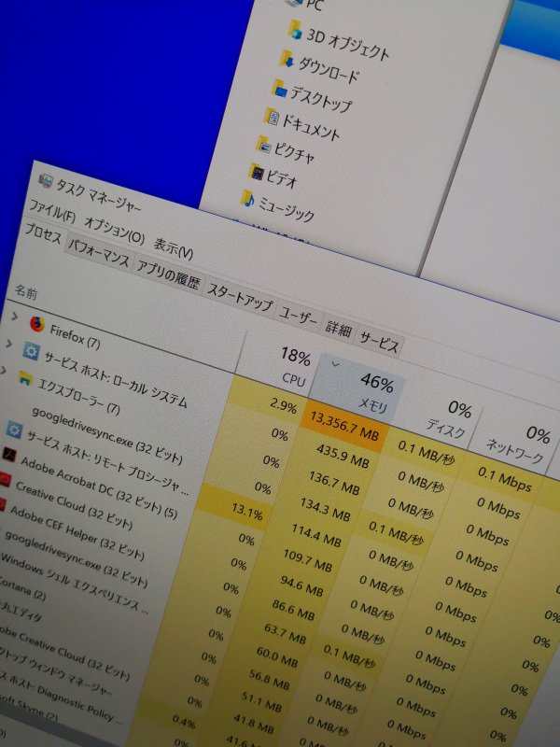
Task: Click gear icon of サービス ホスト: ローカル システム
Action: [x=31, y=352]
